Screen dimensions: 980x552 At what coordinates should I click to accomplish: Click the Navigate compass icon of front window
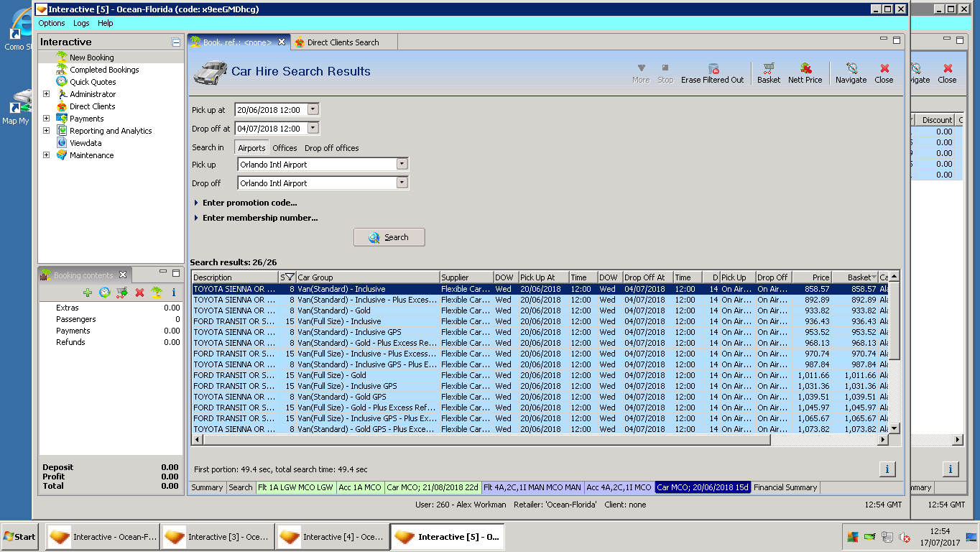851,68
